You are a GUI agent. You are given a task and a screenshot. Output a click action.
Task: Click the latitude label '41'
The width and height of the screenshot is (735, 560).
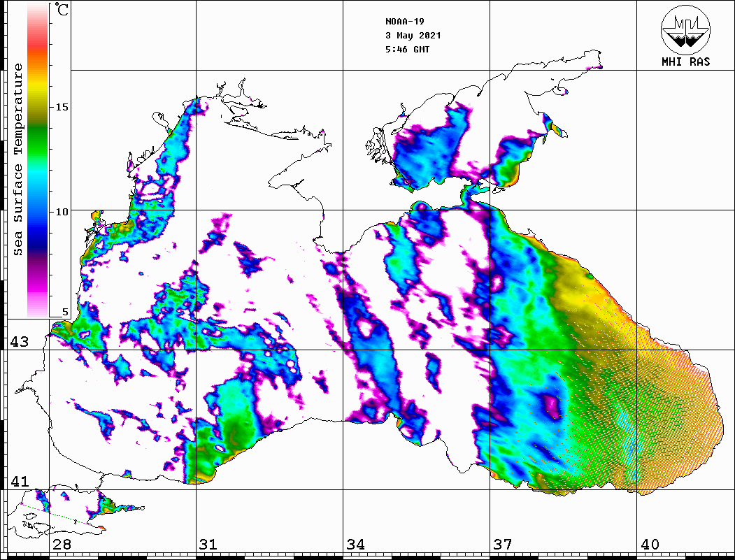[19, 481]
